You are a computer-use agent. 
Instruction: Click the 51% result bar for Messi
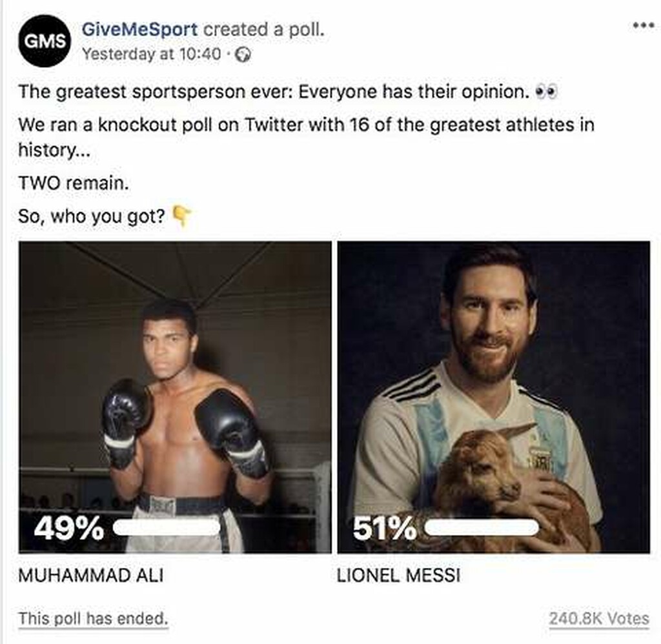coord(482,527)
